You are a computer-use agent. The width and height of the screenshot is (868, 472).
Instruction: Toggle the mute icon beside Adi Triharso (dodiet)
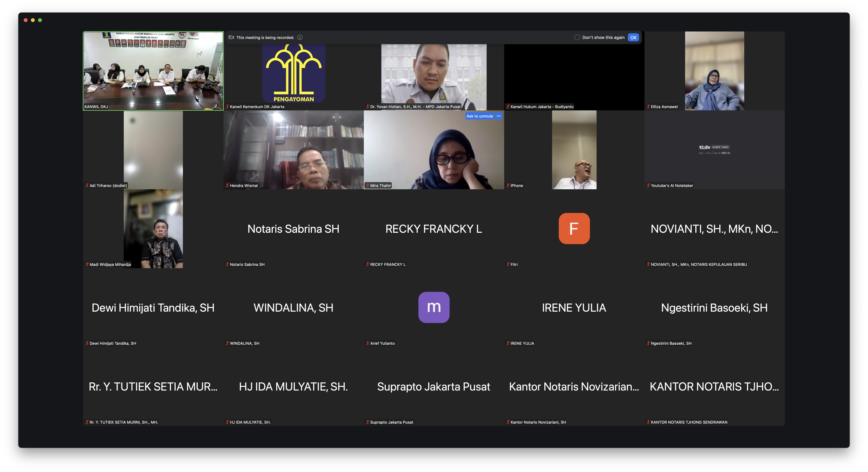(x=87, y=185)
